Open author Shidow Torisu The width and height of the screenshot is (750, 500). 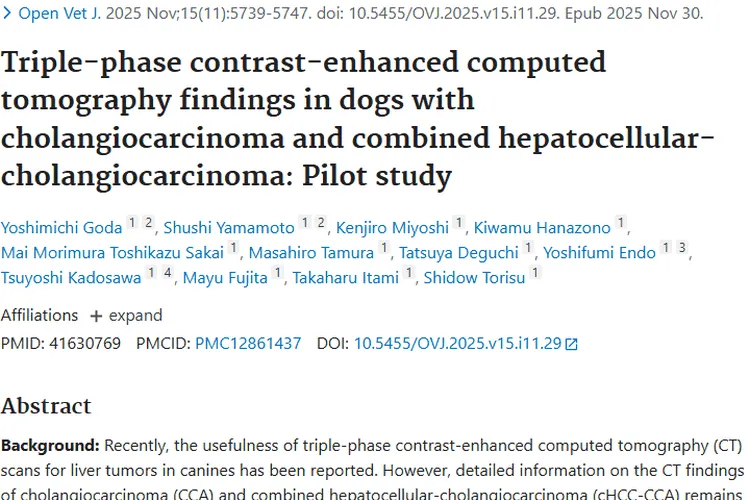[x=474, y=278]
